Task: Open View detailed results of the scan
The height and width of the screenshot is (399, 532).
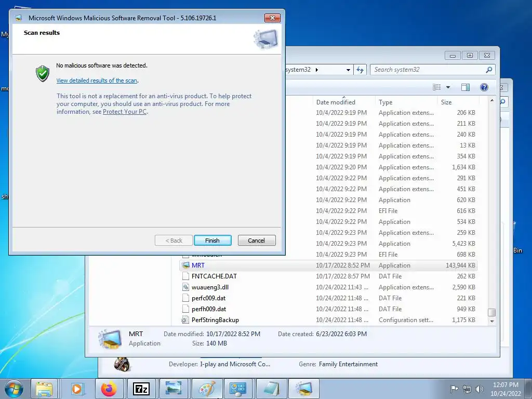Action: (97, 81)
